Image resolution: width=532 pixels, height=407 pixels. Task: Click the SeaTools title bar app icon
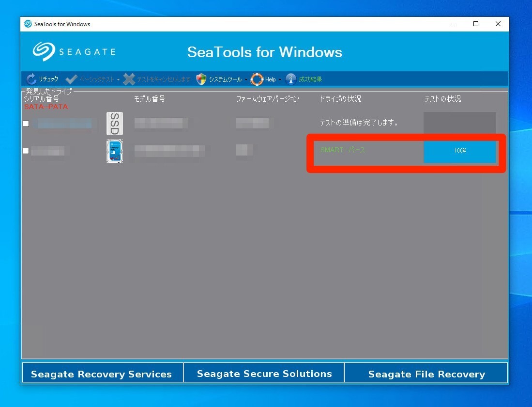click(x=28, y=24)
